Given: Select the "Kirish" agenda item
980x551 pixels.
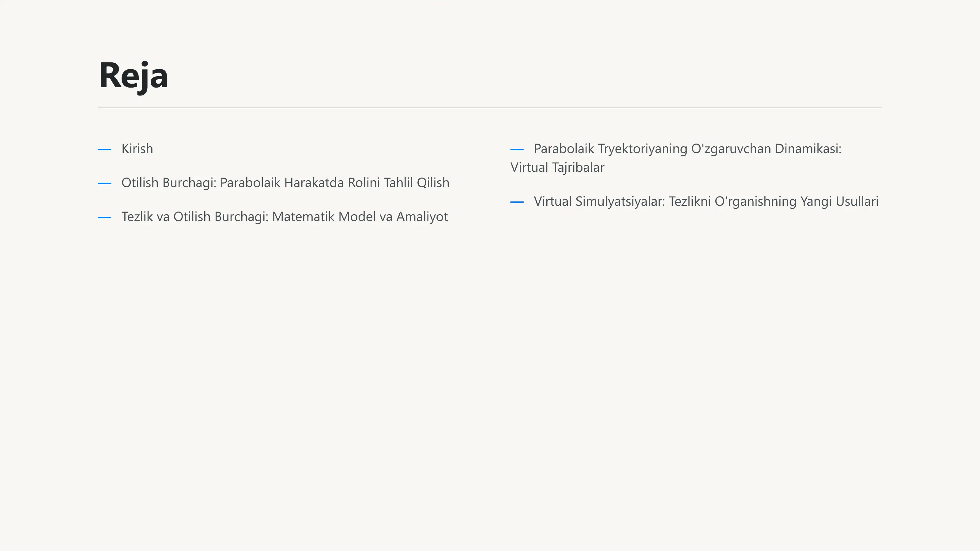Looking at the screenshot, I should [x=137, y=149].
